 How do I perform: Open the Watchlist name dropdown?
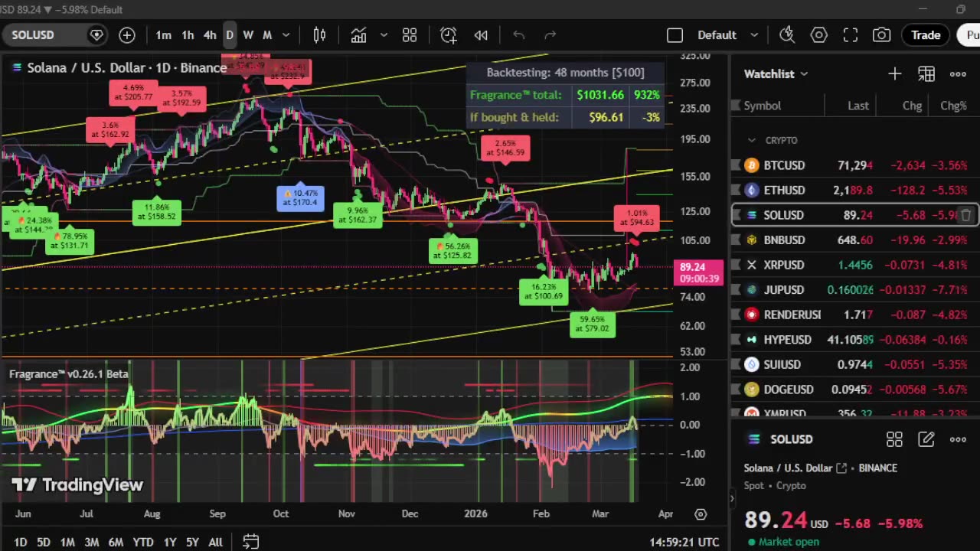(776, 73)
